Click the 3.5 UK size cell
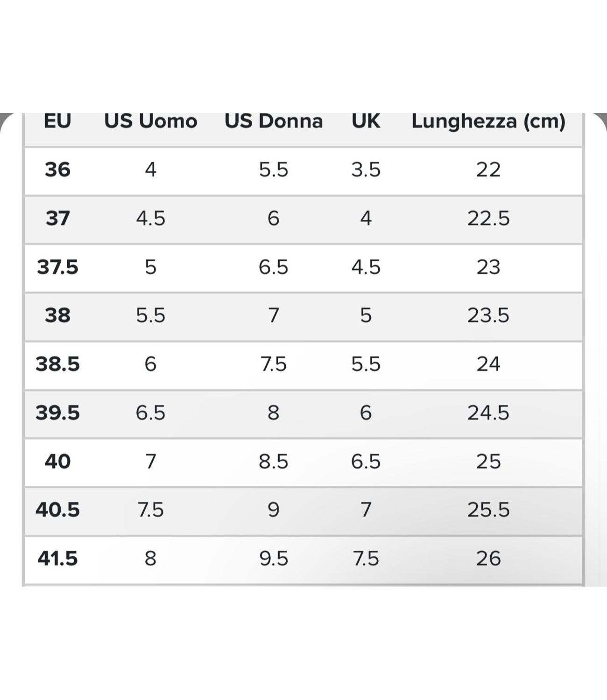The width and height of the screenshot is (607, 700). [x=366, y=170]
